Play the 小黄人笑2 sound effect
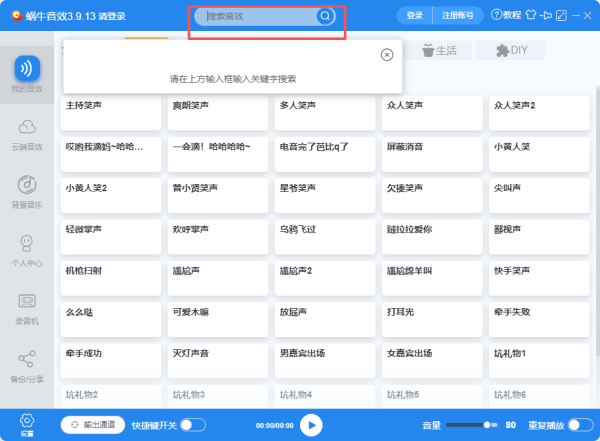This screenshot has width=600, height=441. [111, 196]
